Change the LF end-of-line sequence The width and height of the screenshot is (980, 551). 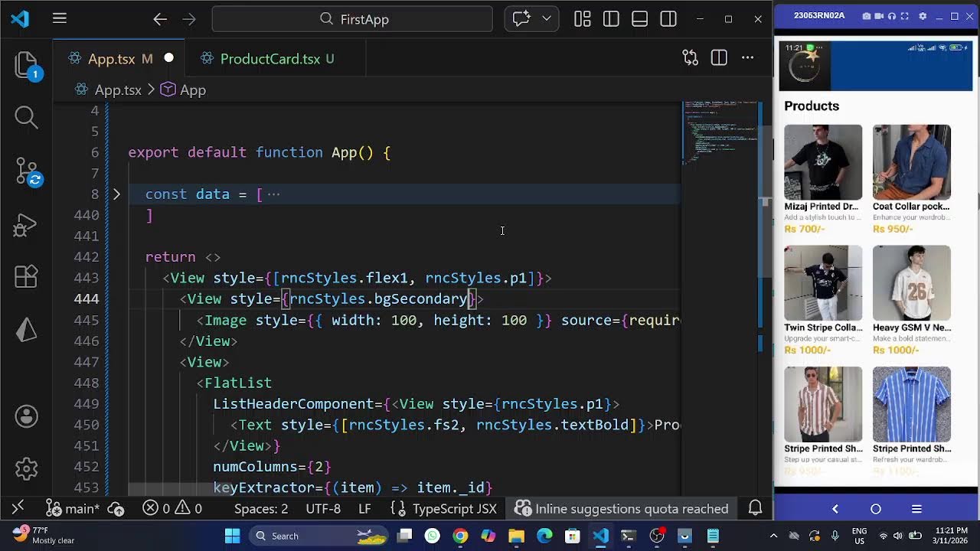tap(364, 509)
